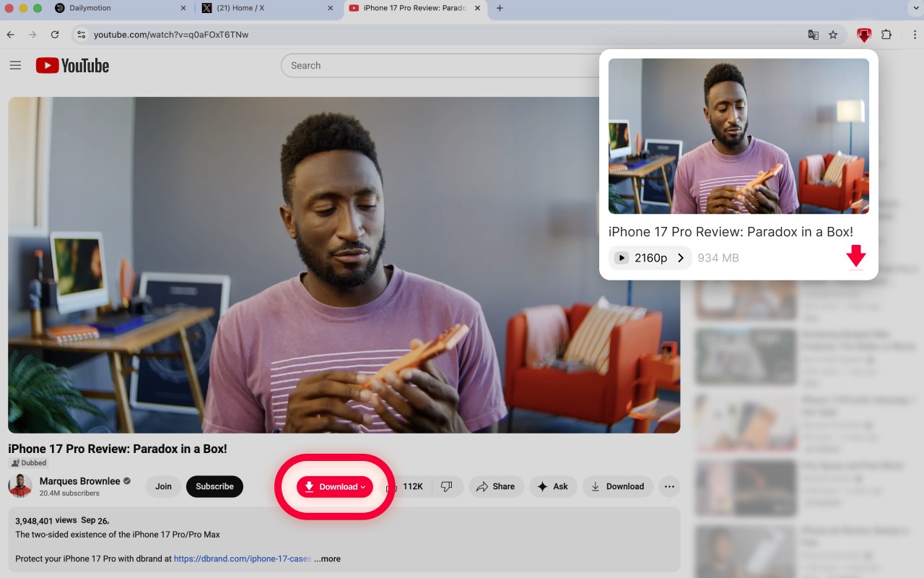
Task: Click the video title below the player
Action: pos(118,449)
